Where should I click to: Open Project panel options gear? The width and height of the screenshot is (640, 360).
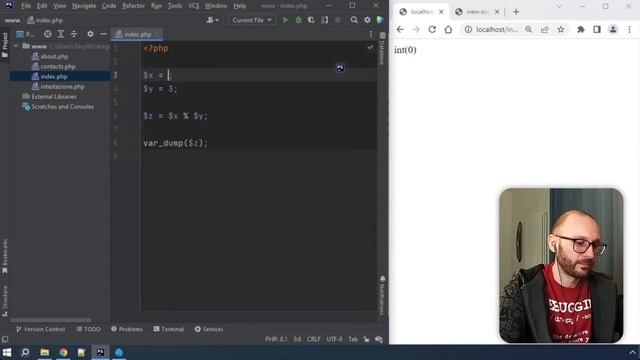[x=90, y=34]
